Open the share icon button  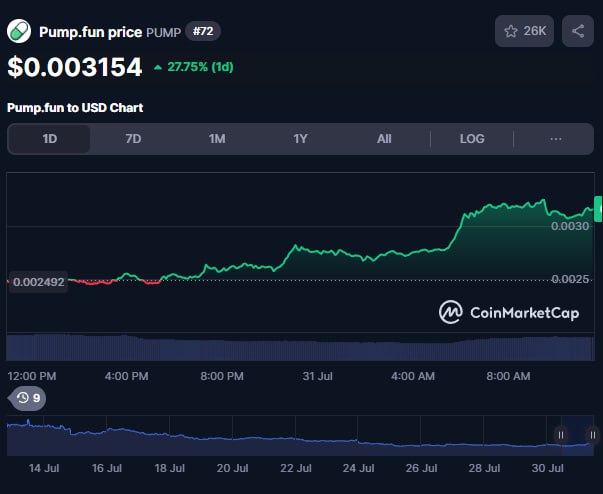point(578,31)
